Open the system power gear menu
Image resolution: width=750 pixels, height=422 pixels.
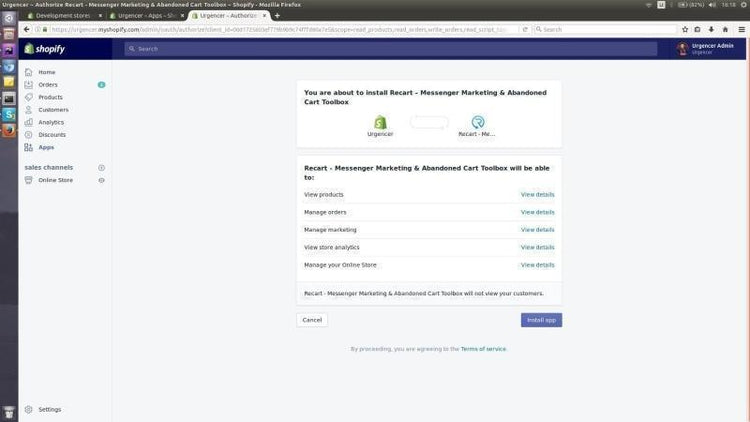(x=745, y=5)
